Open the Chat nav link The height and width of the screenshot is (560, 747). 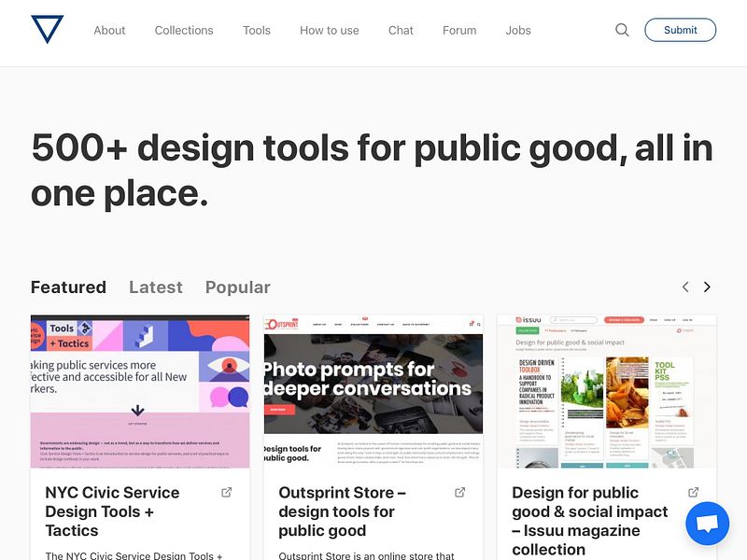(x=401, y=31)
